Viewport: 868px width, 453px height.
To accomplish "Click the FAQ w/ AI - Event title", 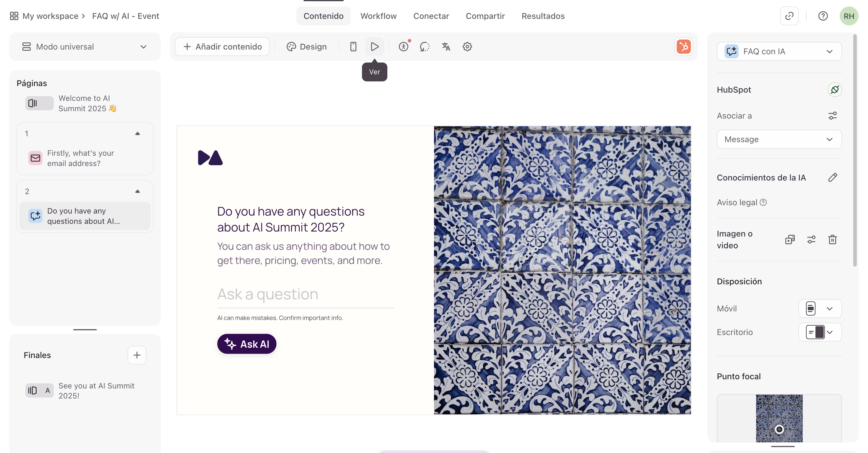I will tap(125, 16).
